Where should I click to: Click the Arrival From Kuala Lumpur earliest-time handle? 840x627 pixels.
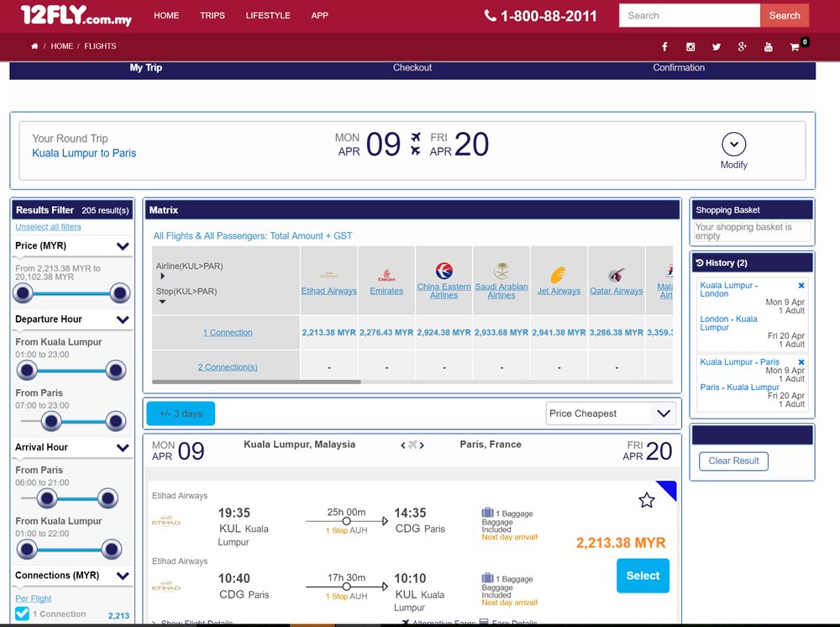point(27,550)
